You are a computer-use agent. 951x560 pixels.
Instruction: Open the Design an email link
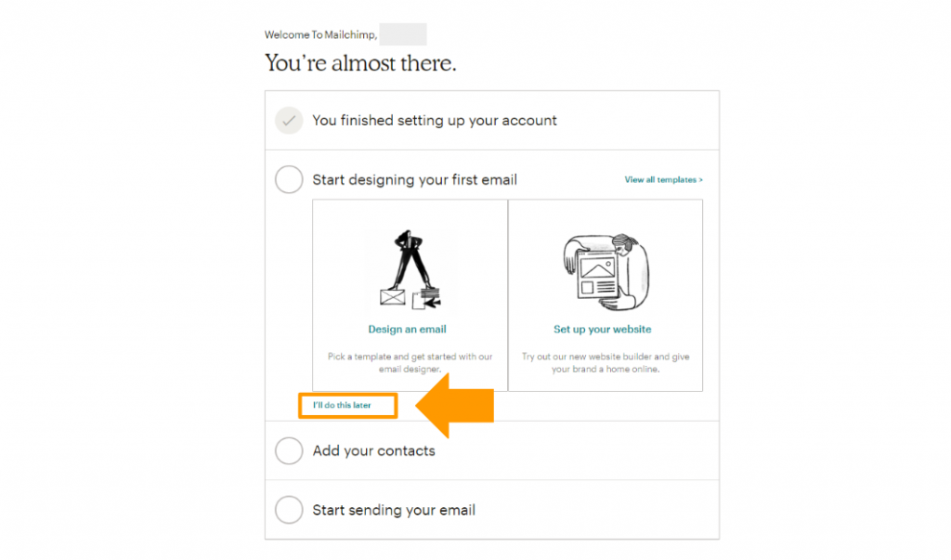407,330
